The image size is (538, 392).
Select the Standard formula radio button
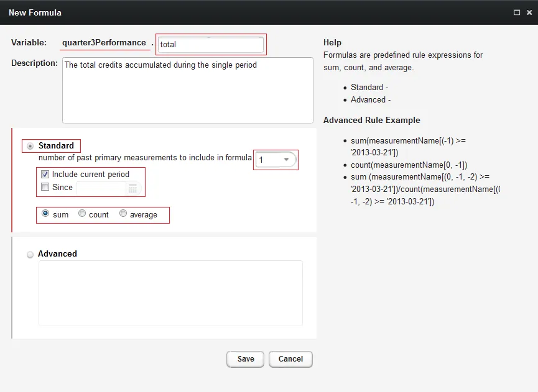[x=30, y=146]
